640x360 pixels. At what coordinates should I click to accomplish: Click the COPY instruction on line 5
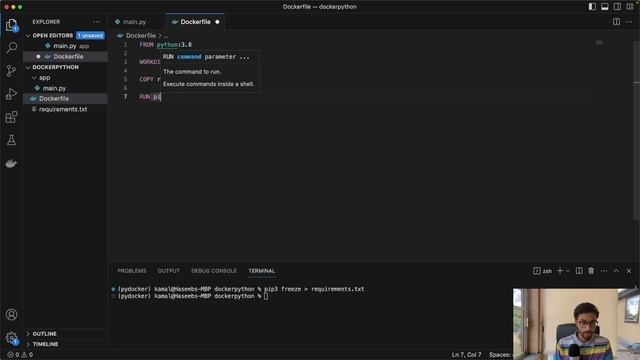point(147,79)
